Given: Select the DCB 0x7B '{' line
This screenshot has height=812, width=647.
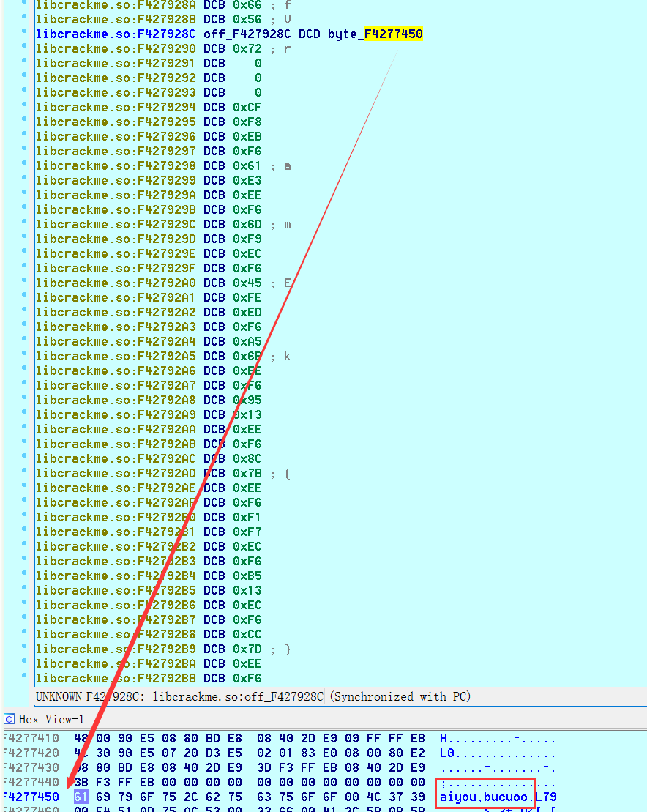Looking at the screenshot, I should 247,474.
